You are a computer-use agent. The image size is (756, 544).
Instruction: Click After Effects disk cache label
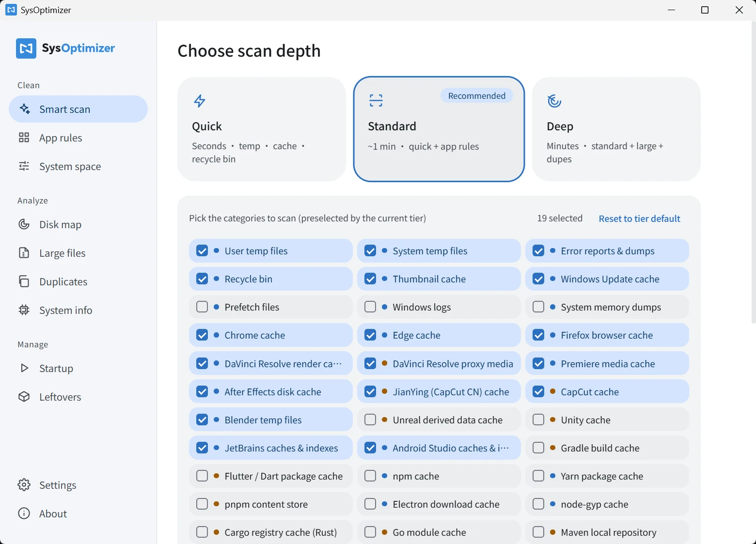(x=273, y=392)
